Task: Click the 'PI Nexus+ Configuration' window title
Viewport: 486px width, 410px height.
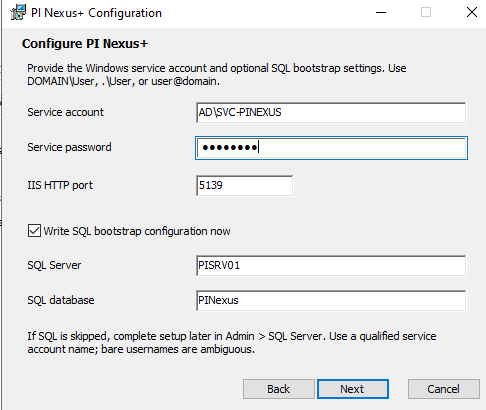Action: 96,13
